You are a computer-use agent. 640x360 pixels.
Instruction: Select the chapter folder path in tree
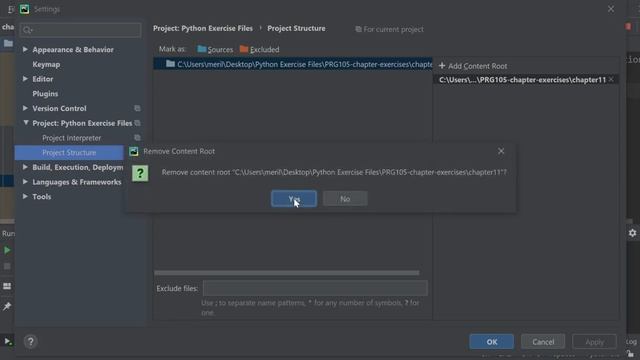(x=293, y=64)
